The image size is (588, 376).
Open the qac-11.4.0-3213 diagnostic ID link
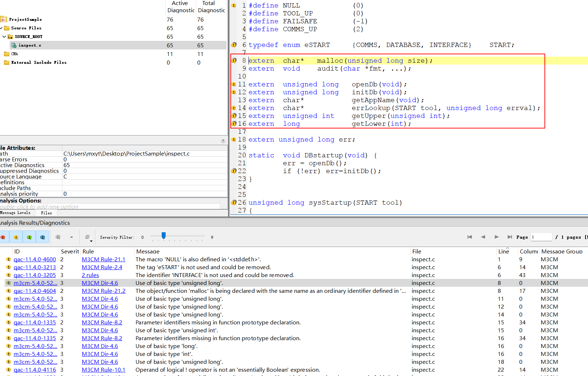point(35,267)
